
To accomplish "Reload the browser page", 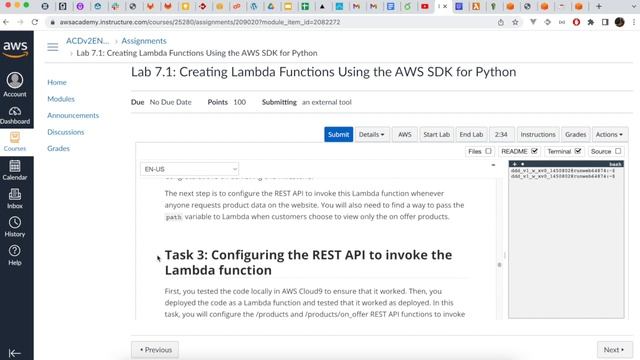I will [x=35, y=22].
